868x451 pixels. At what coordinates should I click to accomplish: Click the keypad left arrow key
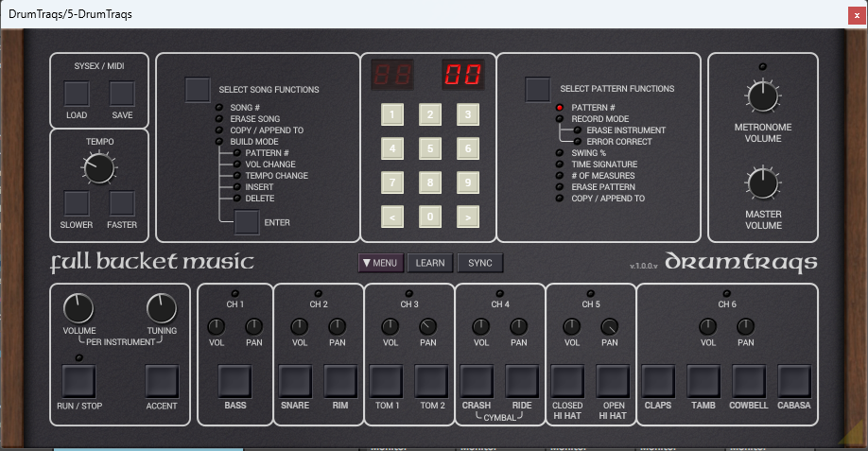[392, 217]
